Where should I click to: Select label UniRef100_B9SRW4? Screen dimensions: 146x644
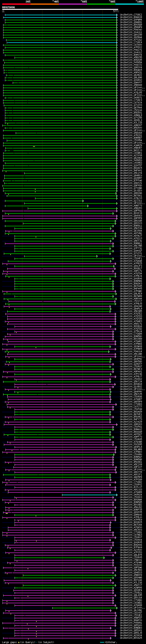[x=131, y=500]
